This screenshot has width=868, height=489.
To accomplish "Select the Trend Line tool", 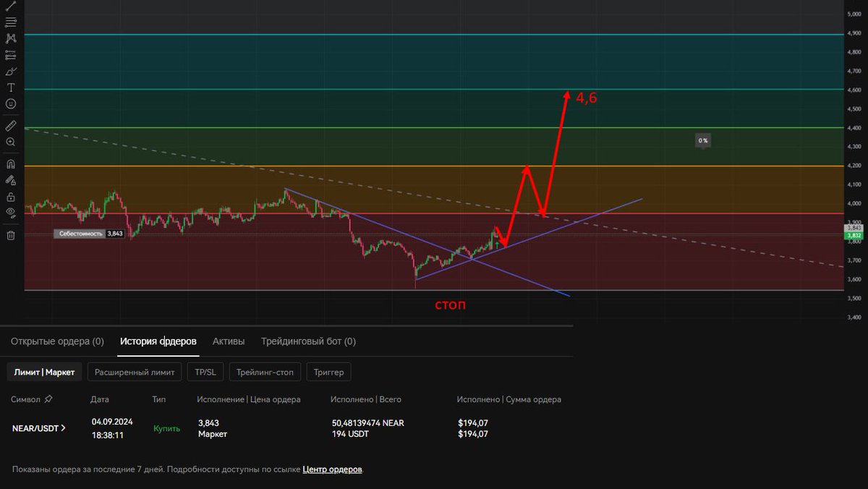I will point(10,6).
